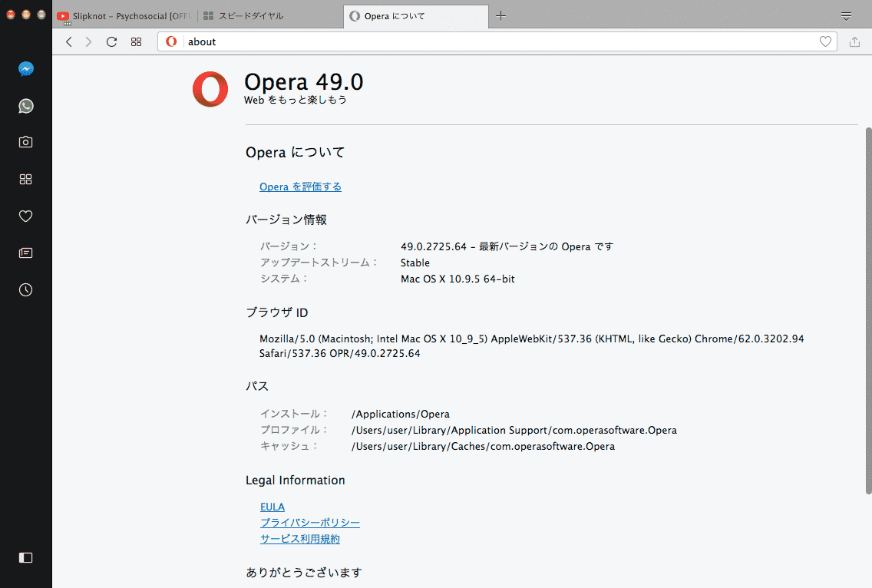Open a new tab with the plus button
The height and width of the screenshot is (588, 872).
[x=500, y=15]
